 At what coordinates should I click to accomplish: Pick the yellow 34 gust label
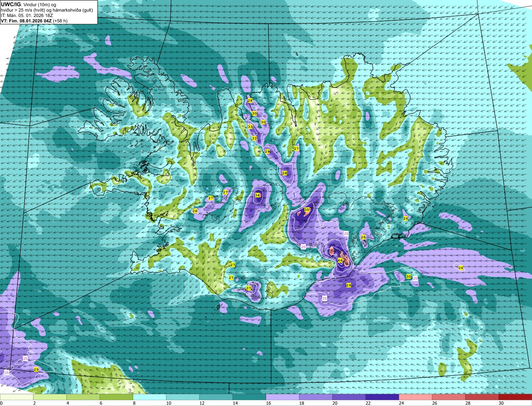tap(257, 195)
